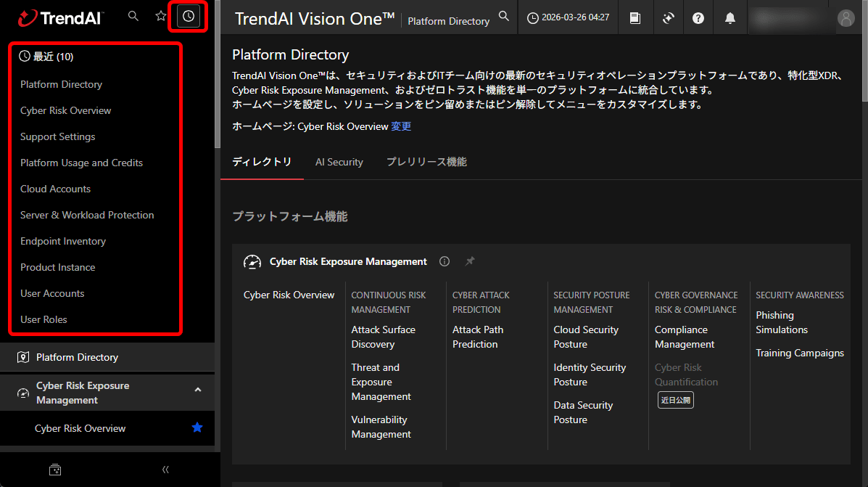Open the date-time display in the header
Screen dimensions: 868x487
(x=568, y=17)
